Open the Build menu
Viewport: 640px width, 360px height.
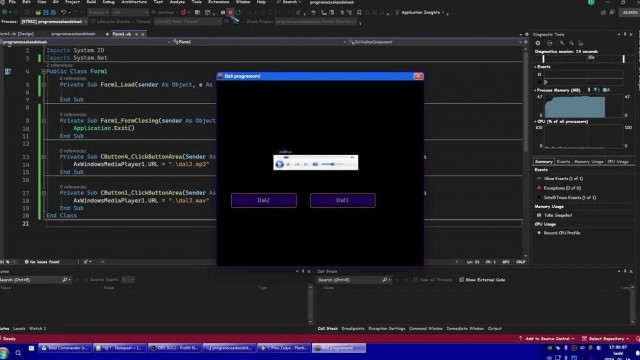(91, 2)
